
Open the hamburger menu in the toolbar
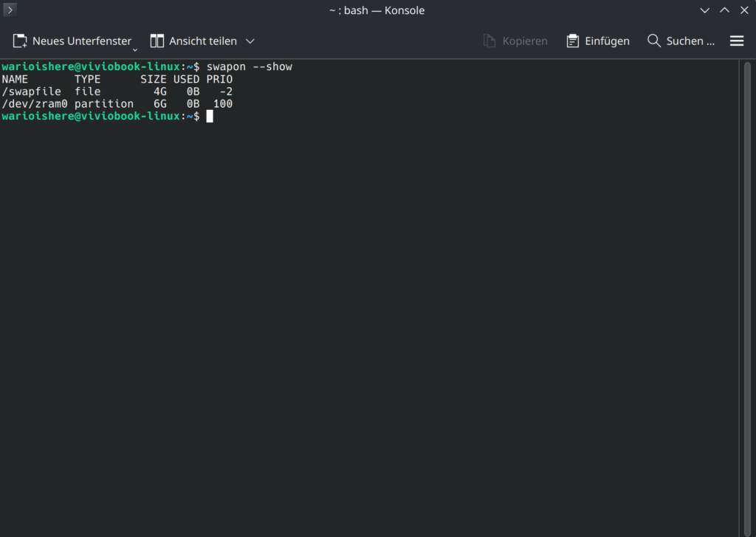coord(737,41)
